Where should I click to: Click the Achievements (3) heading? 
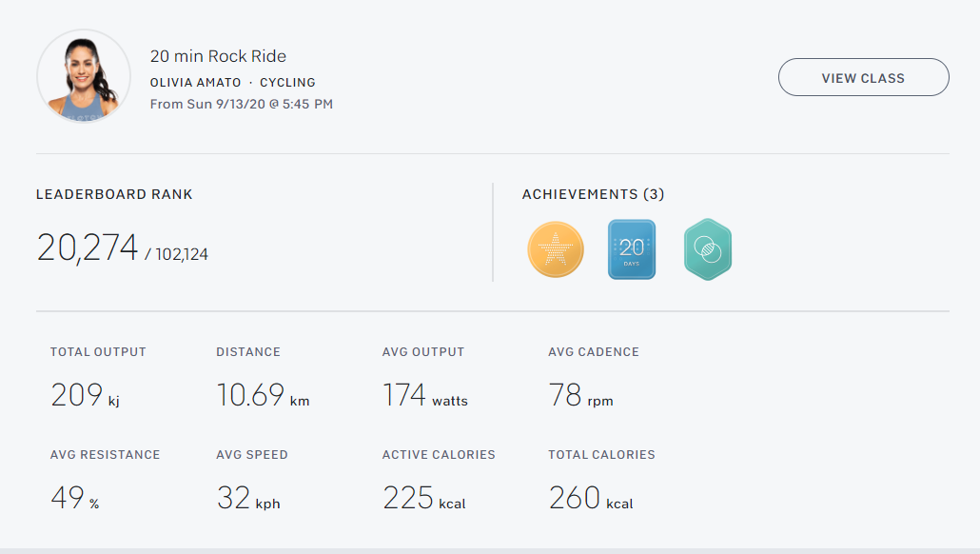(593, 194)
